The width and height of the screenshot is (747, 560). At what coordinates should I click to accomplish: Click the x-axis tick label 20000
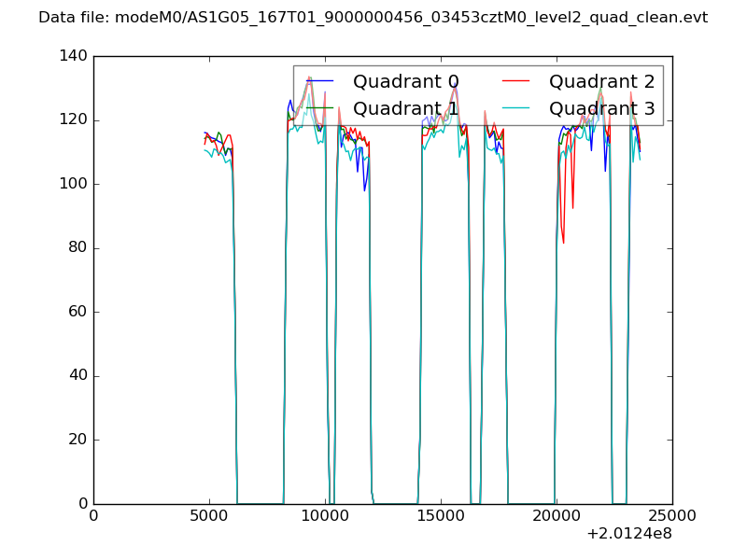(557, 515)
